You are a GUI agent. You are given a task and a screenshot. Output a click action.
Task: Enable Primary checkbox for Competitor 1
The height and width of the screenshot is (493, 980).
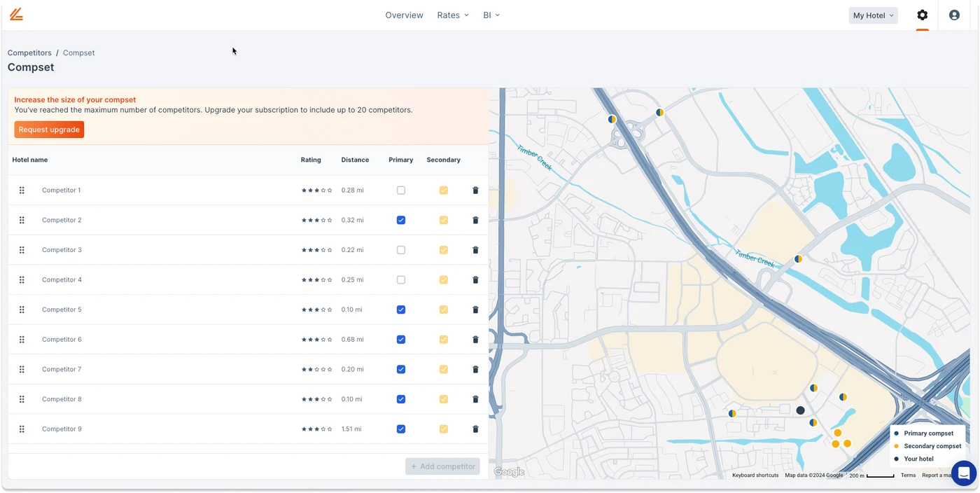401,190
